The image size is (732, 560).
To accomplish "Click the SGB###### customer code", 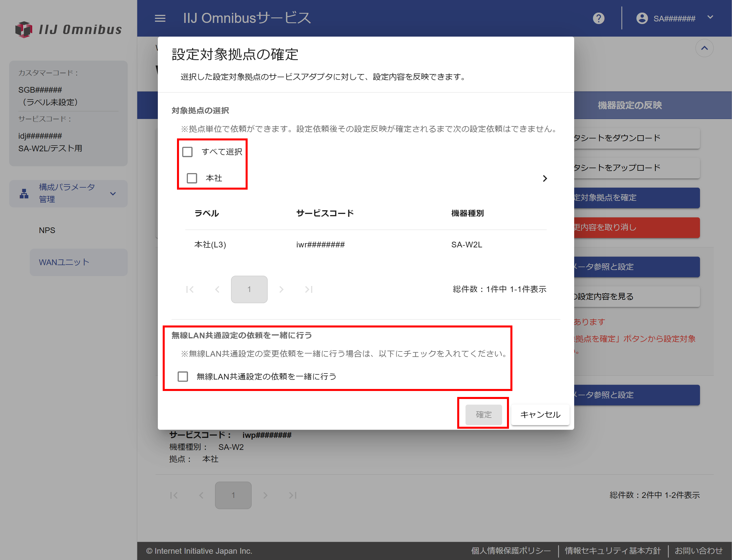I will [x=40, y=90].
